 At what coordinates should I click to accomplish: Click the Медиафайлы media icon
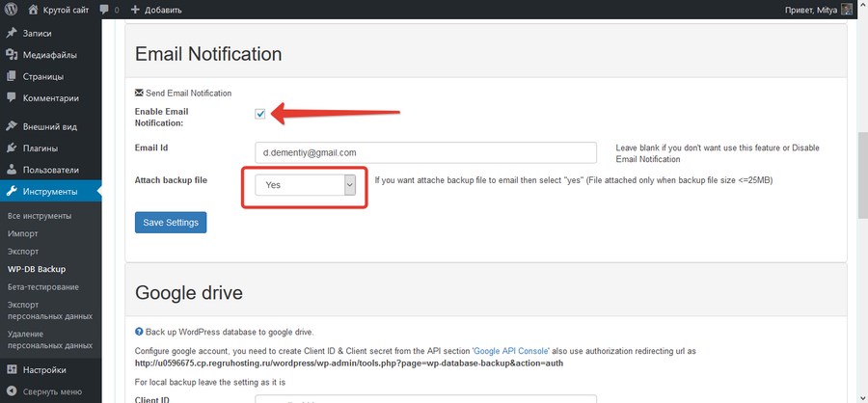[x=12, y=55]
